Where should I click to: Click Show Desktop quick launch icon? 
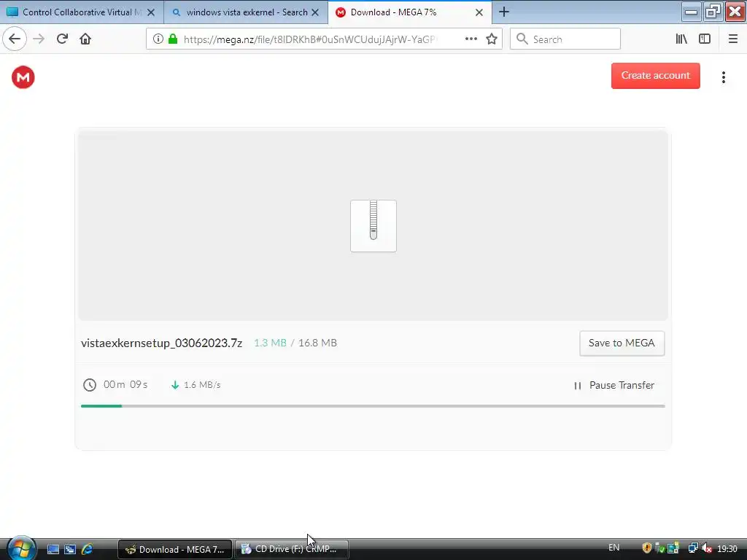click(x=53, y=549)
